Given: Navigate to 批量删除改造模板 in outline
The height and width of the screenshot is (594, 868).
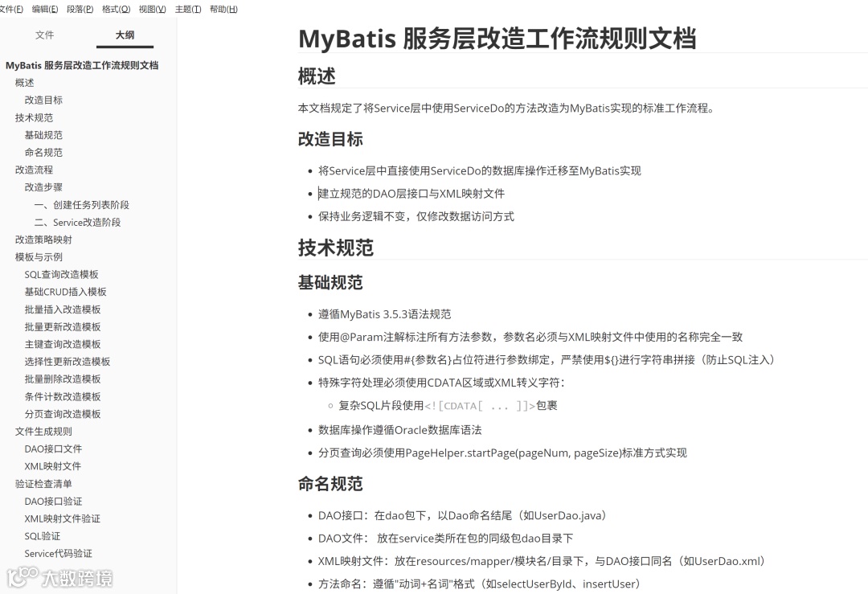Looking at the screenshot, I should pyautogui.click(x=63, y=379).
